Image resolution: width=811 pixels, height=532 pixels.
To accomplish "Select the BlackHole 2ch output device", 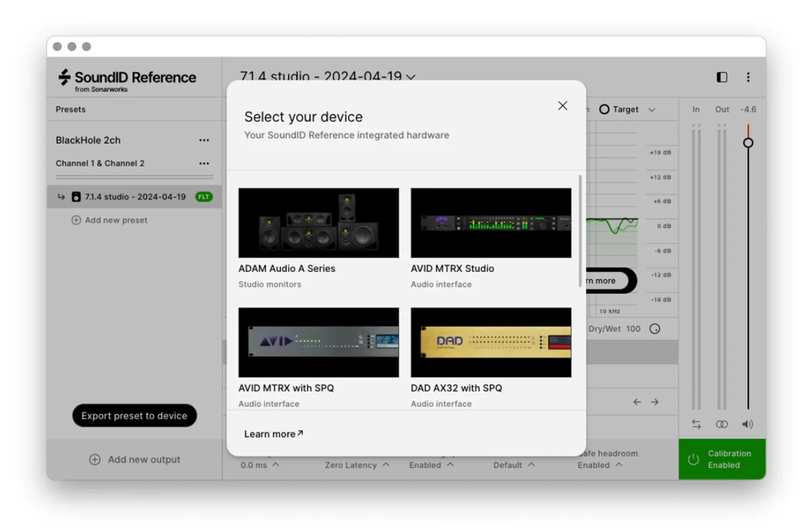I will point(88,140).
